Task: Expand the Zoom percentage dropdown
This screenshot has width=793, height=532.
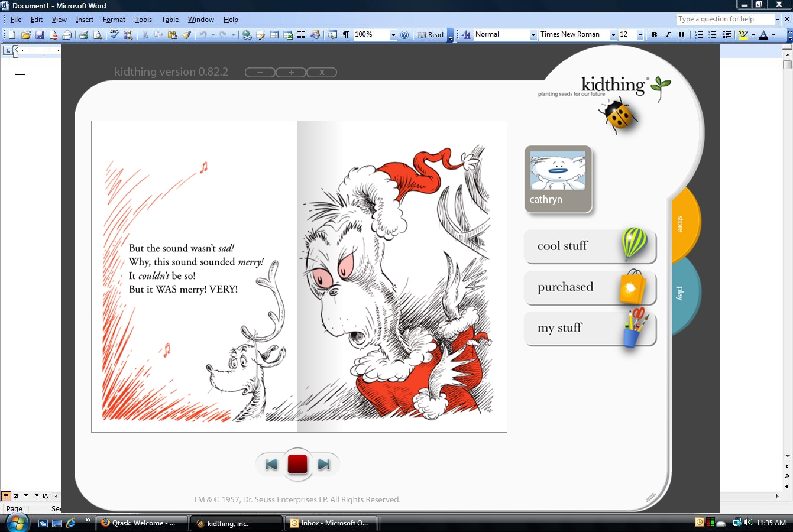Action: [393, 35]
